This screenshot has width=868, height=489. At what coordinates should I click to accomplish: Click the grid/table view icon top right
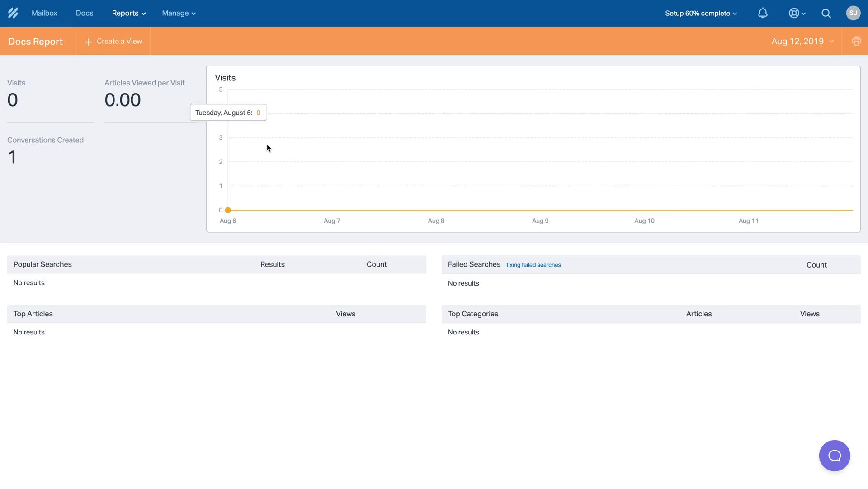point(856,41)
